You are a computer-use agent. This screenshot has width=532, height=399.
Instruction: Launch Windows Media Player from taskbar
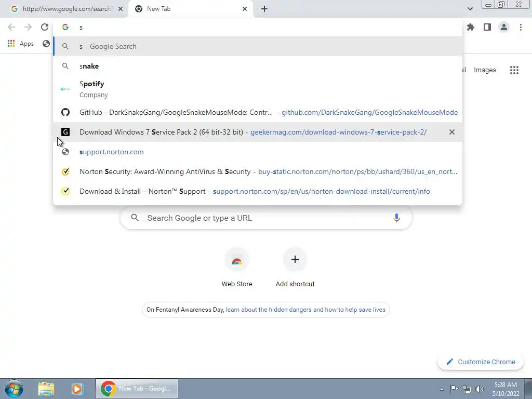pyautogui.click(x=77, y=389)
